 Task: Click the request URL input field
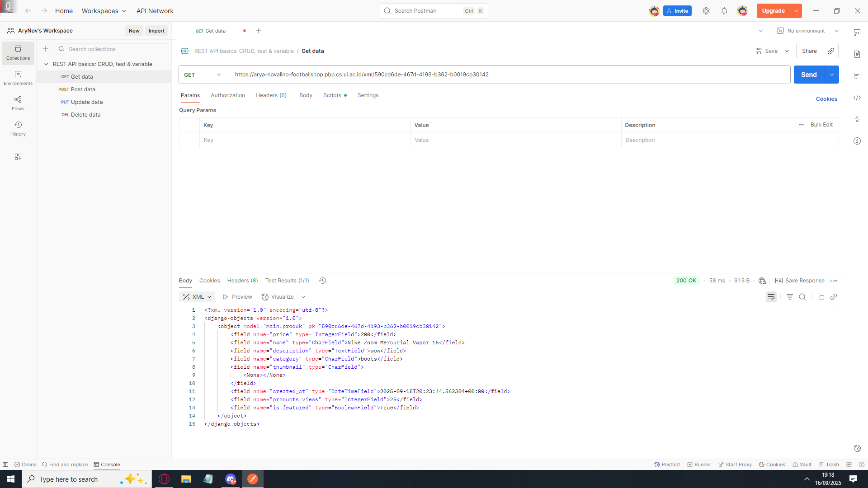(x=506, y=75)
